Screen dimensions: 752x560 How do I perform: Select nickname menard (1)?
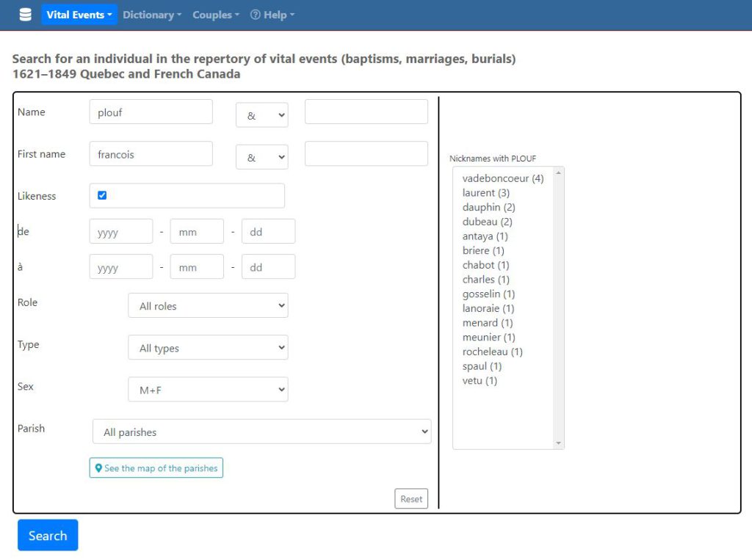tap(488, 323)
